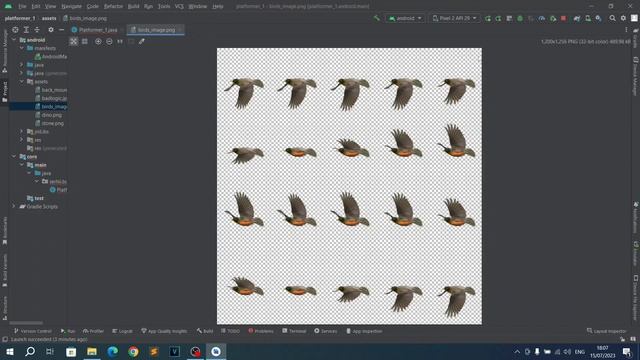
Task: Expand the jniLibs folder
Action: point(22,131)
